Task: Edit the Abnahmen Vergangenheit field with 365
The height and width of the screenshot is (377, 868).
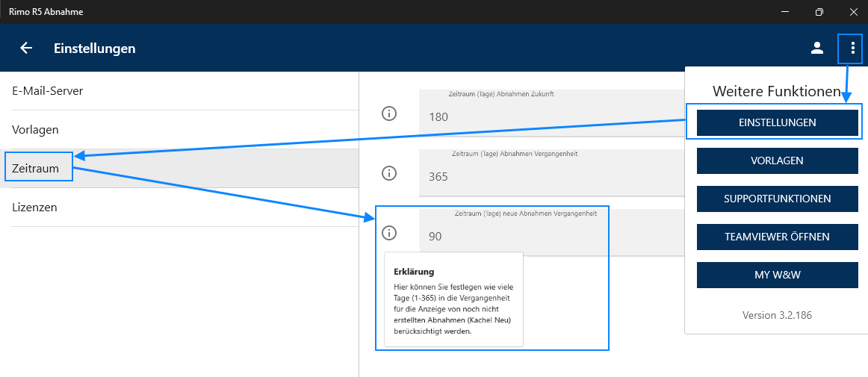Action: (552, 172)
